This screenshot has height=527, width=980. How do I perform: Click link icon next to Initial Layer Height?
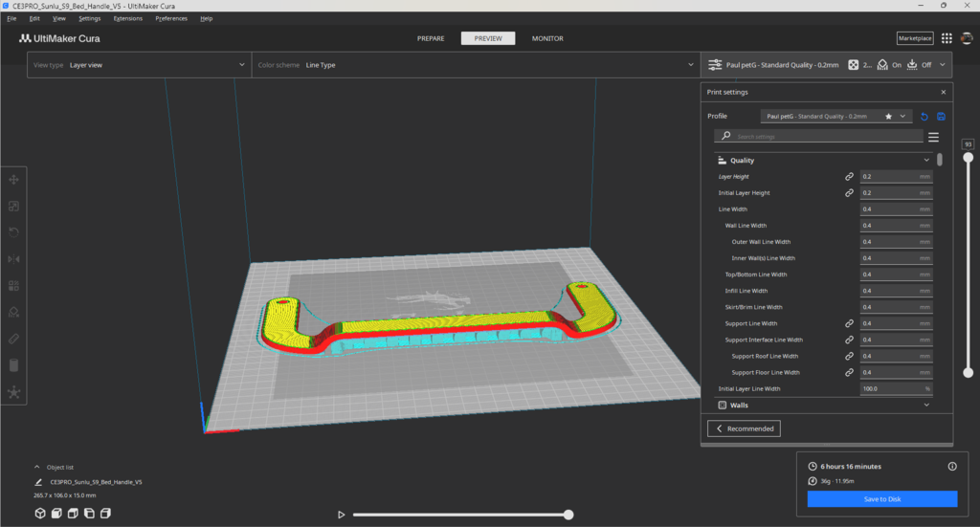850,193
